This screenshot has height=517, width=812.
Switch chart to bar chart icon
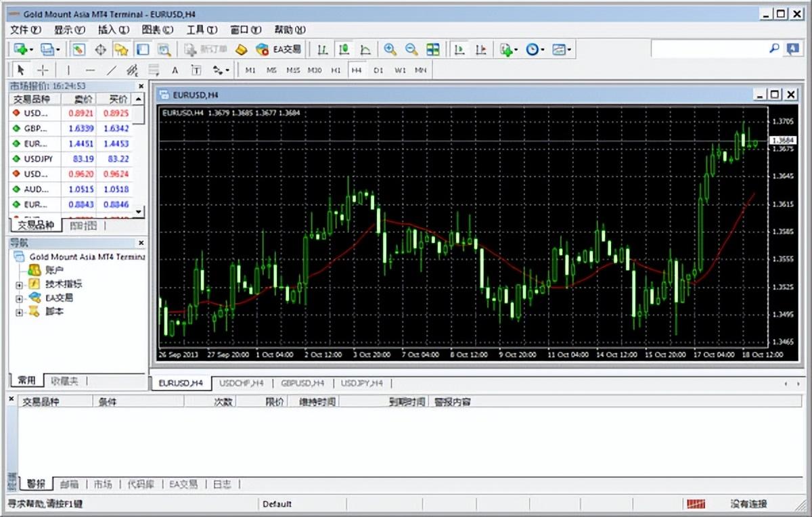(323, 49)
